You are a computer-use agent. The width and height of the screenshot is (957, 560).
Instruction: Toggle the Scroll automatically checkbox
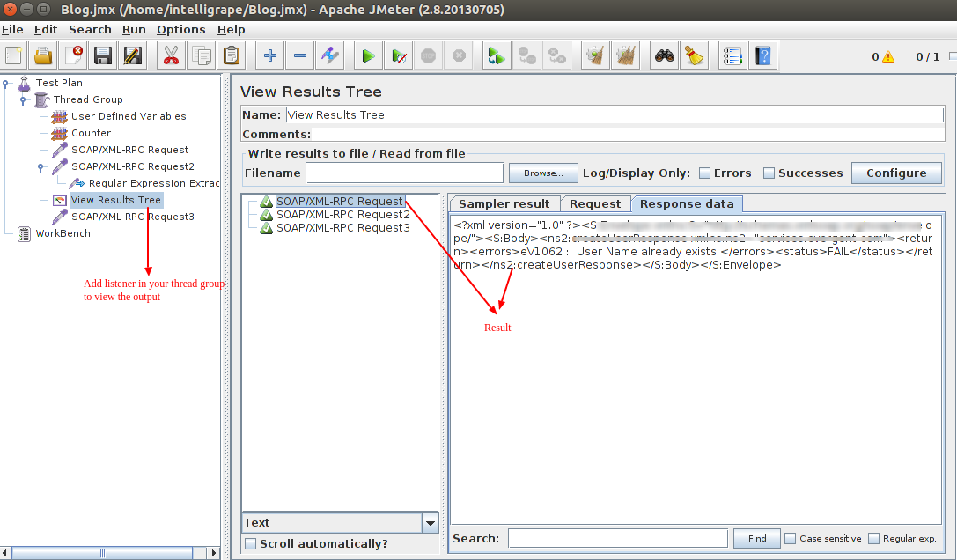point(250,543)
